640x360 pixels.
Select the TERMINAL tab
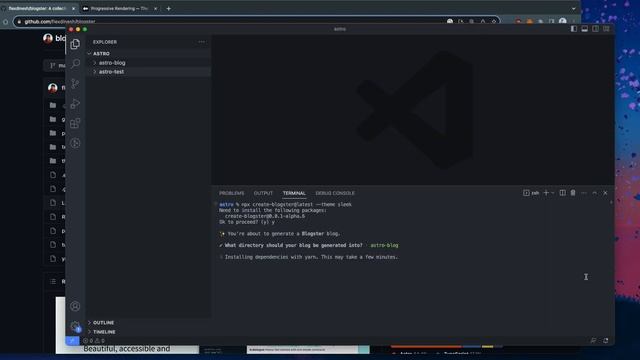294,193
